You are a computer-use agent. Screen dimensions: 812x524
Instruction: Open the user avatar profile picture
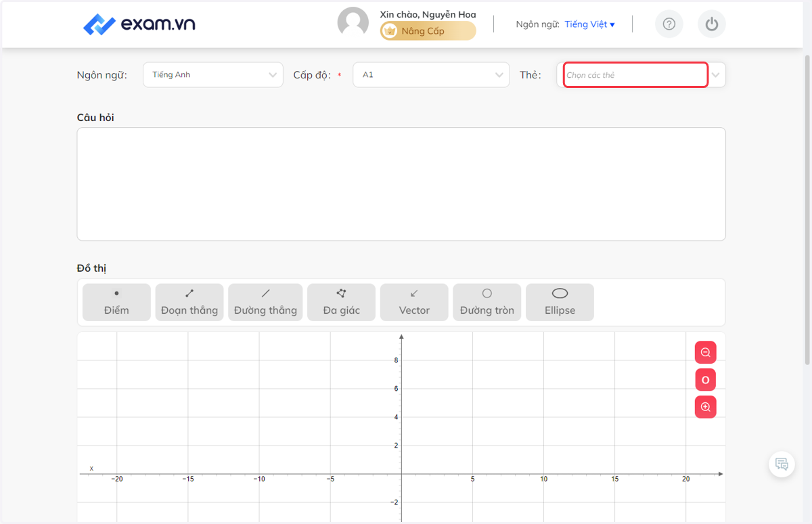pyautogui.click(x=353, y=23)
